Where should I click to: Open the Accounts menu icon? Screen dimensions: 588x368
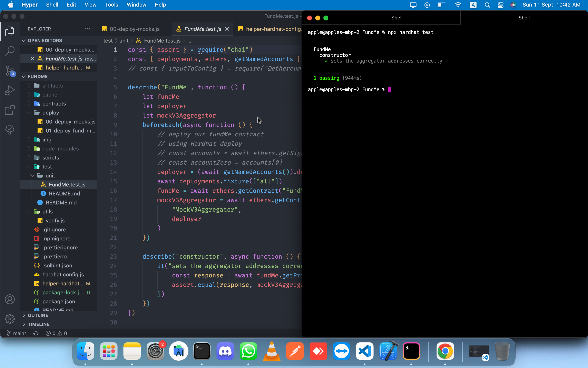pyautogui.click(x=10, y=299)
